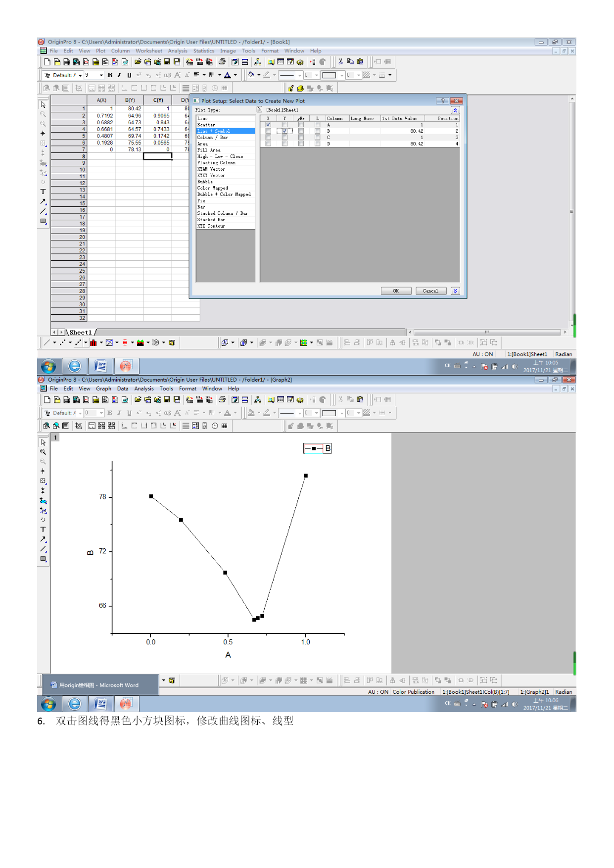This screenshot has width=614, height=868.
Task: Click Save Project icon in Graph2 window toolbar
Action: (x=167, y=400)
